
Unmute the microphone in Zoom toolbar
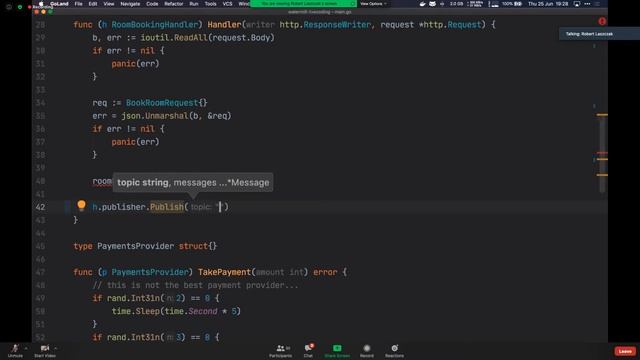[x=15, y=350]
